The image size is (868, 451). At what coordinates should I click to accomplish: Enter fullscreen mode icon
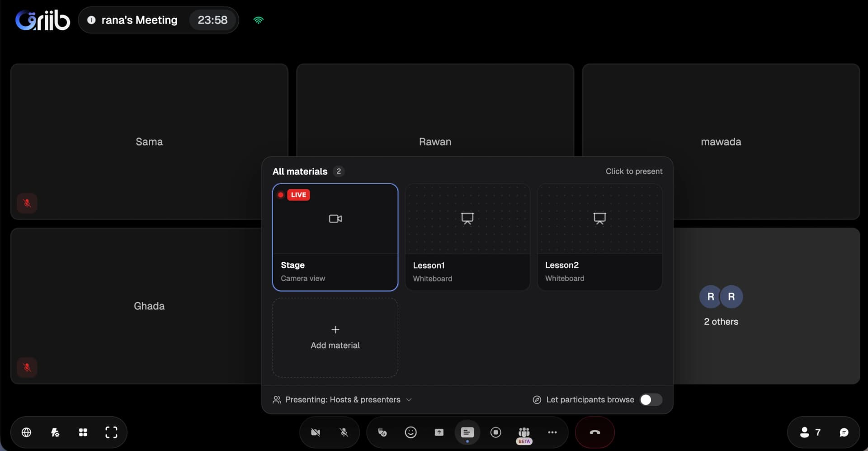tap(111, 432)
